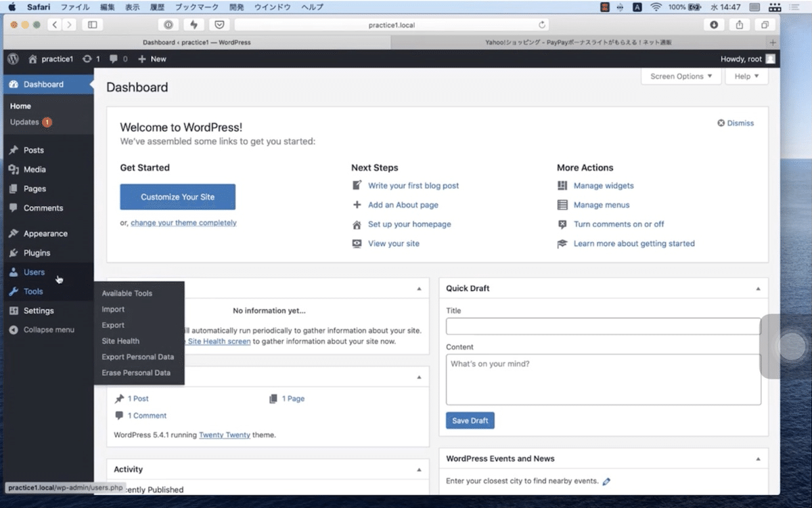The height and width of the screenshot is (508, 812).
Task: Collapse the Quick Draft widget
Action: (x=758, y=289)
